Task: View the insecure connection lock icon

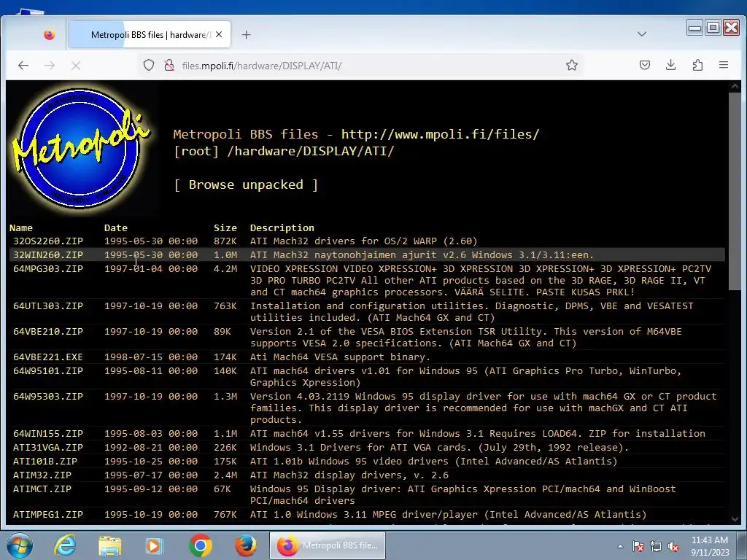Action: tap(169, 65)
